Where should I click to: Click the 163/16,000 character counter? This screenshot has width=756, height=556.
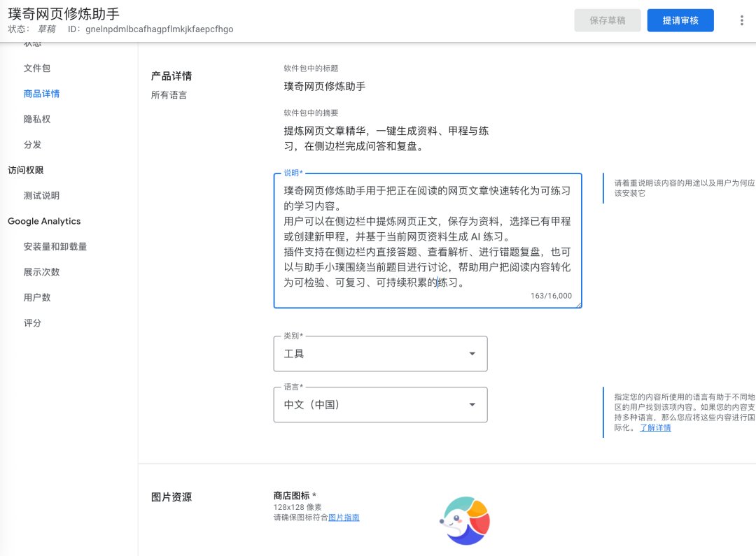[x=551, y=296]
